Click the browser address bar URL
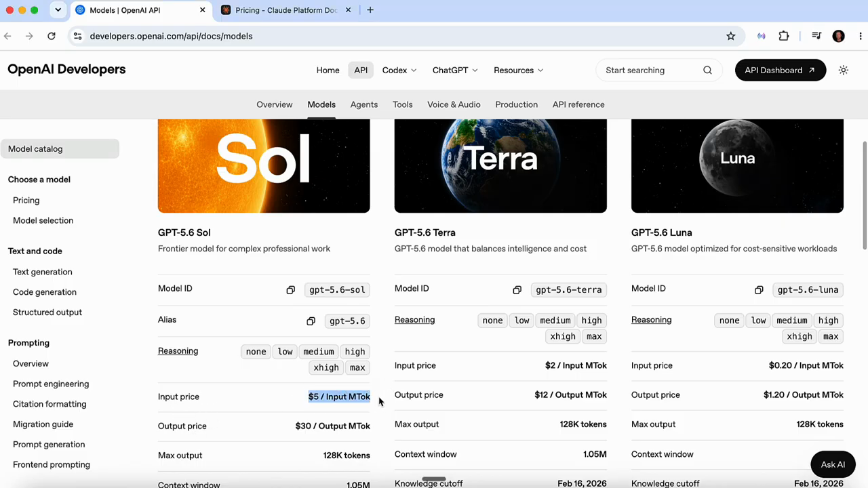This screenshot has width=868, height=488. 171,36
